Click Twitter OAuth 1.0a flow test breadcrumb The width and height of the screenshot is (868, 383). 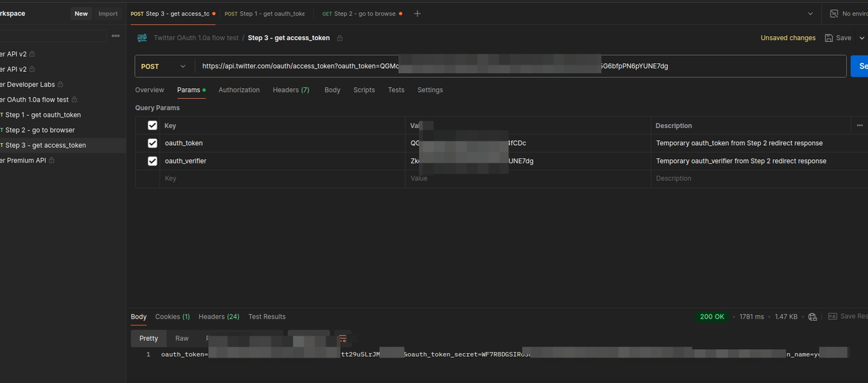[196, 38]
